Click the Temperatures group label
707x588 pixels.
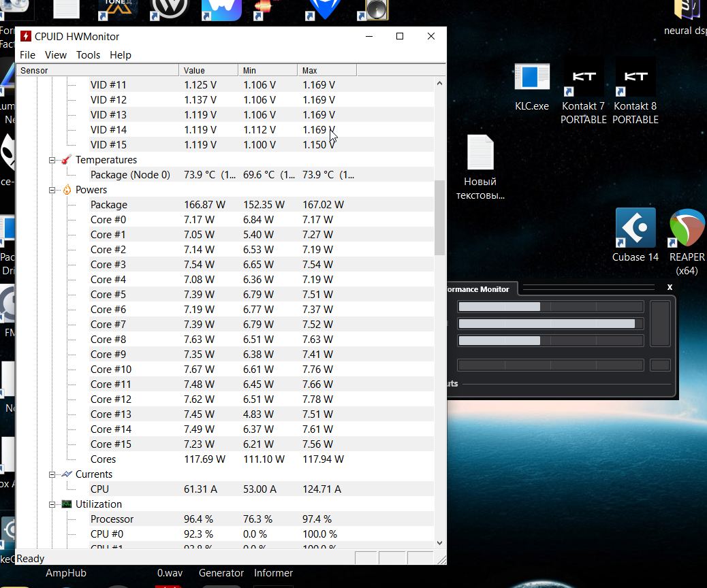pos(106,160)
